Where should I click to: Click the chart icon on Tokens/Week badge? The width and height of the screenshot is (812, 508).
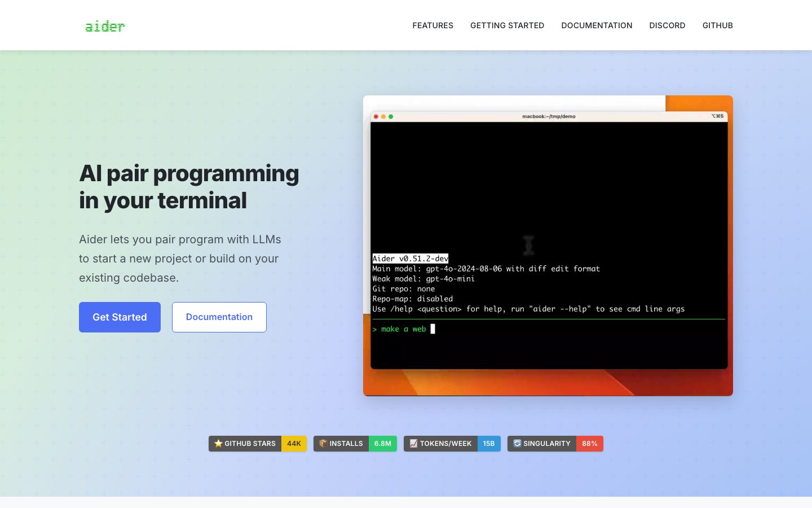(413, 444)
